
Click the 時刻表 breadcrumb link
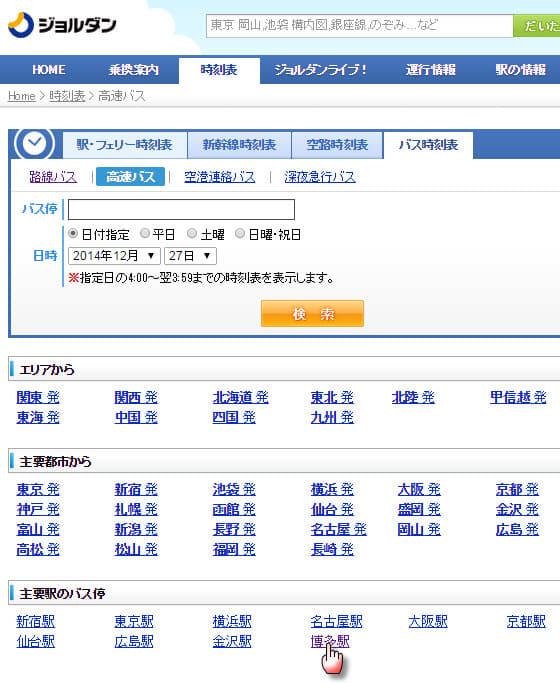tap(67, 96)
